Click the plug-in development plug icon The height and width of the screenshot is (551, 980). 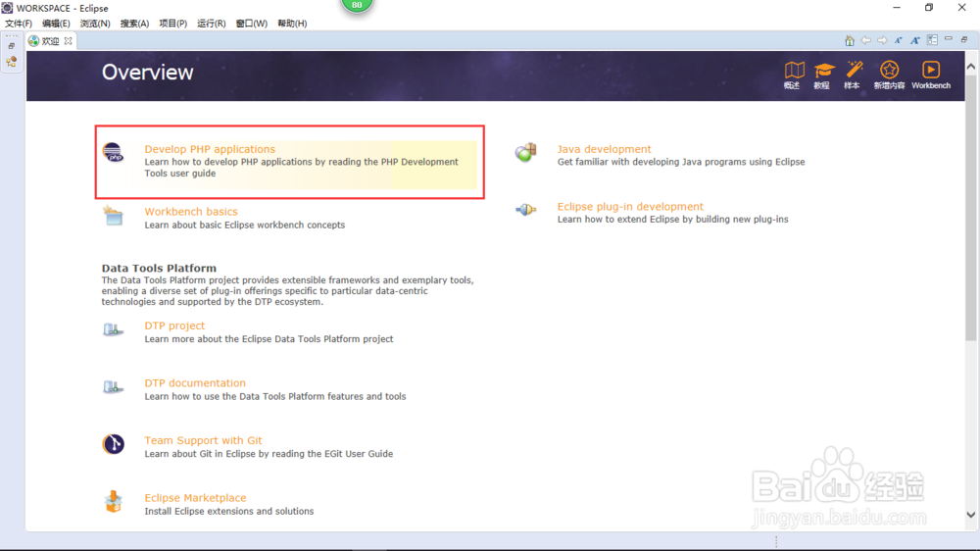525,210
